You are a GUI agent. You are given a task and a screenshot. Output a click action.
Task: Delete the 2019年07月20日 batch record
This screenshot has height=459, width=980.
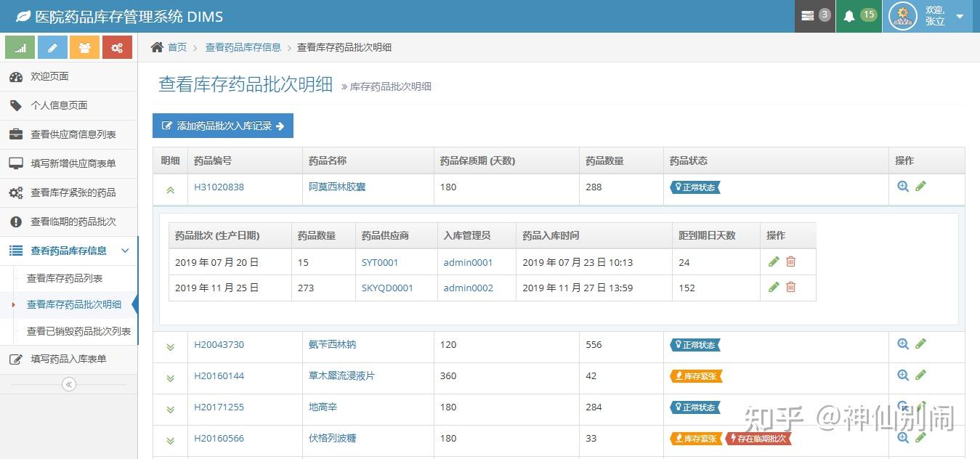pos(791,261)
